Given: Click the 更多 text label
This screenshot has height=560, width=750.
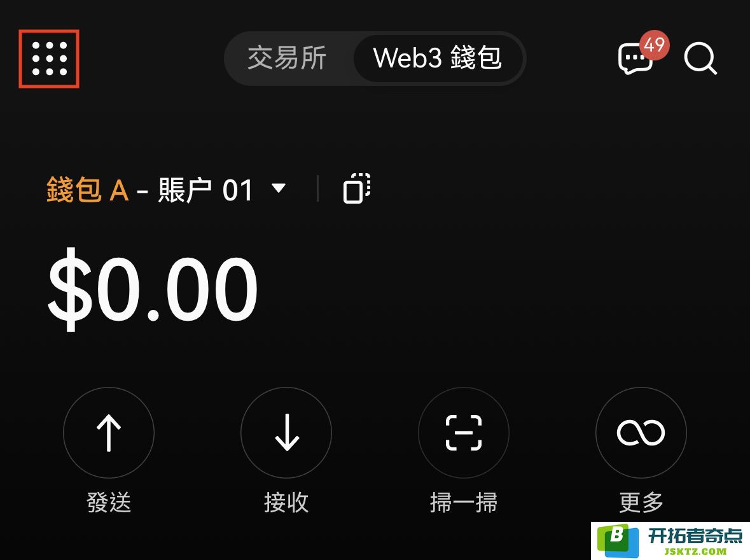Looking at the screenshot, I should tap(641, 503).
